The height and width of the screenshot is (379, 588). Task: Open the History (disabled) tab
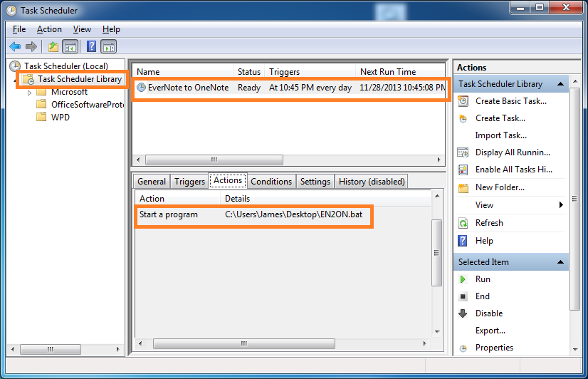[x=372, y=182]
